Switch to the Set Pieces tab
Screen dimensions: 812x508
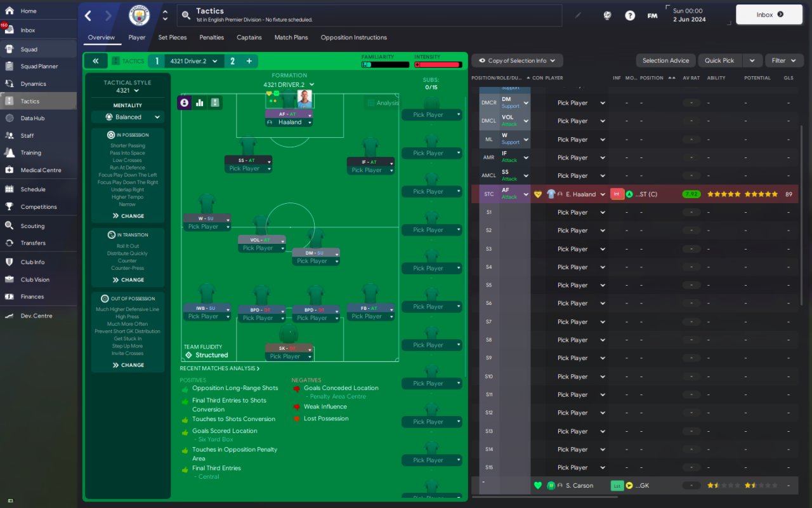pyautogui.click(x=173, y=37)
